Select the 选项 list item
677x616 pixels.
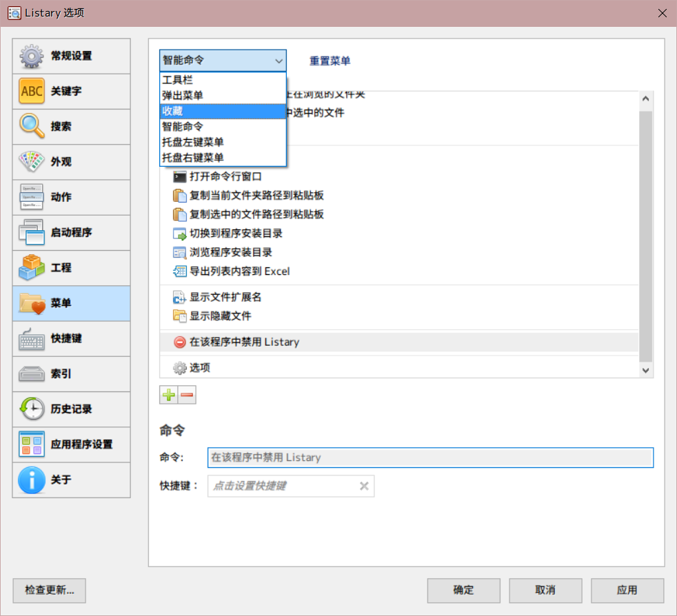click(399, 368)
